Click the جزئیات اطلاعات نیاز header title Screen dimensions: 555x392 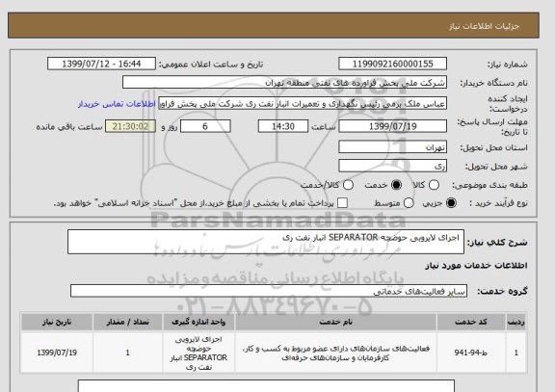484,27
